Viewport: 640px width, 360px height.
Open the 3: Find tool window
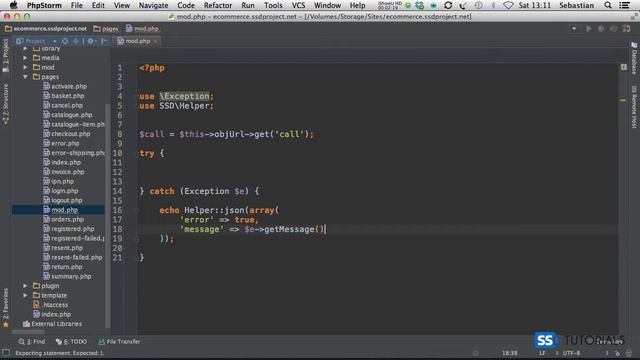pos(32,342)
